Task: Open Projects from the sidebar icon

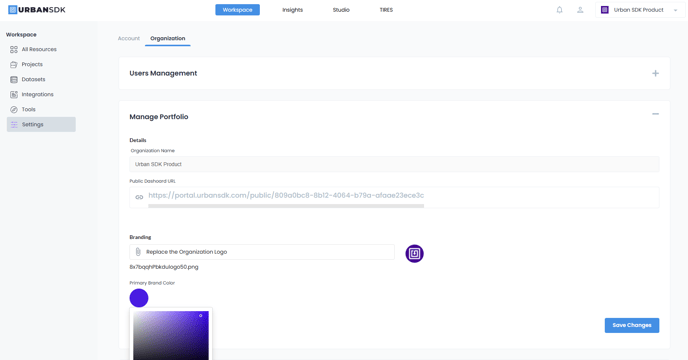Action: pyautogui.click(x=14, y=65)
